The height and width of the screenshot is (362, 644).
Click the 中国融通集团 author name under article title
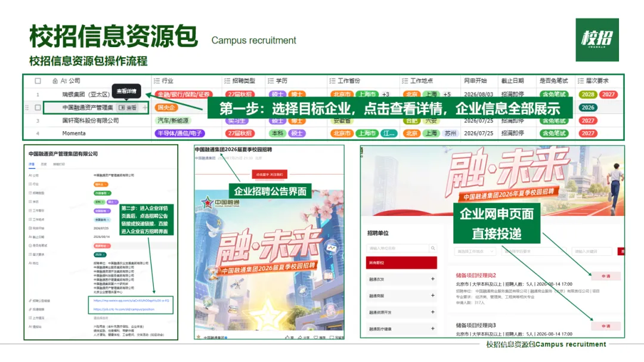[x=205, y=158]
